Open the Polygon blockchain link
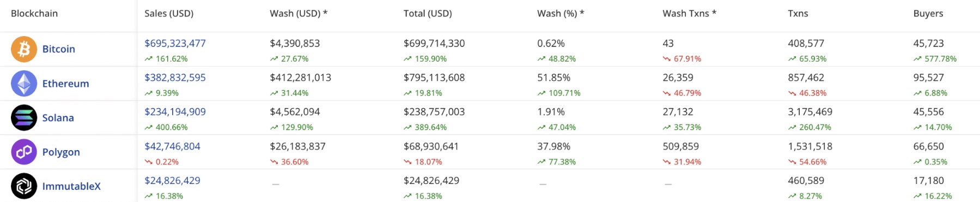Image resolution: width=980 pixels, height=202 pixels. 61,152
